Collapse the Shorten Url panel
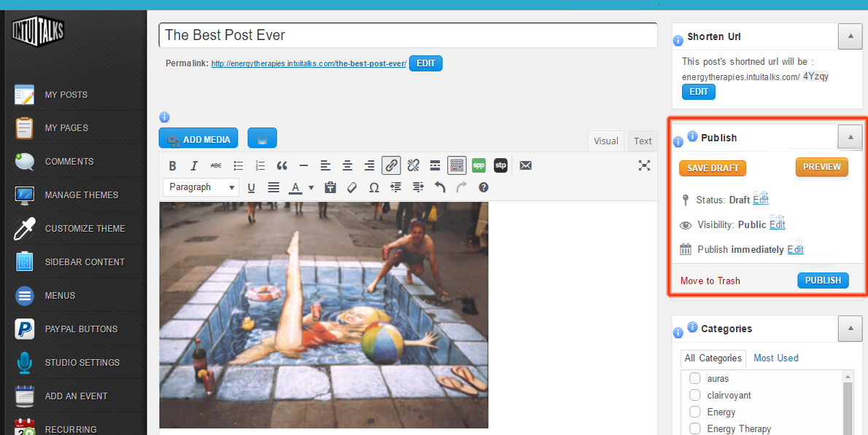 (x=850, y=36)
